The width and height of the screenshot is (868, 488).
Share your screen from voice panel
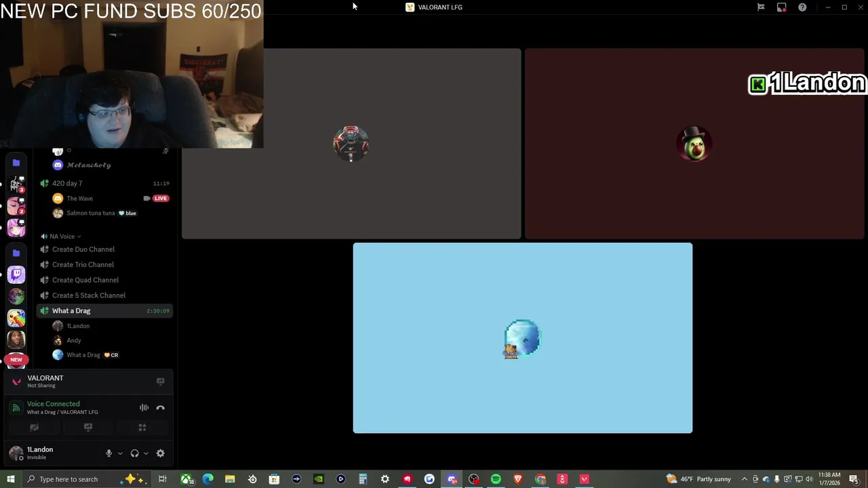88,428
